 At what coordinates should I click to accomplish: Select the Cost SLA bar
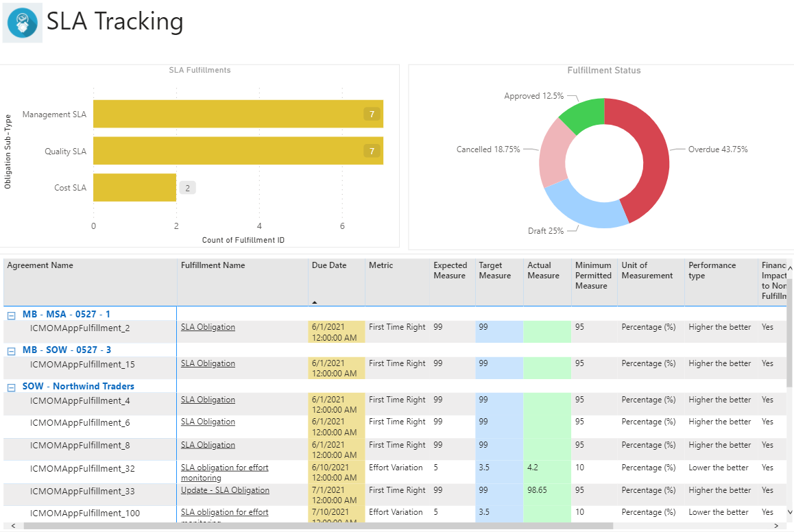pos(134,187)
